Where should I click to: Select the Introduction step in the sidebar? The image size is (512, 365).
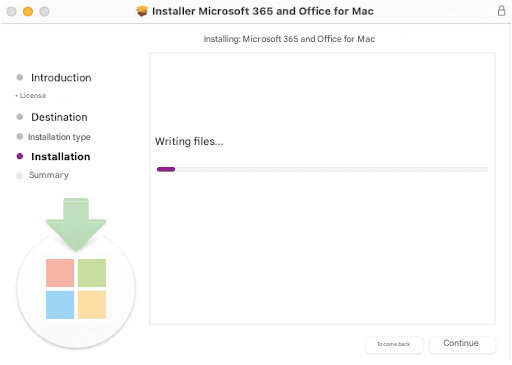61,78
